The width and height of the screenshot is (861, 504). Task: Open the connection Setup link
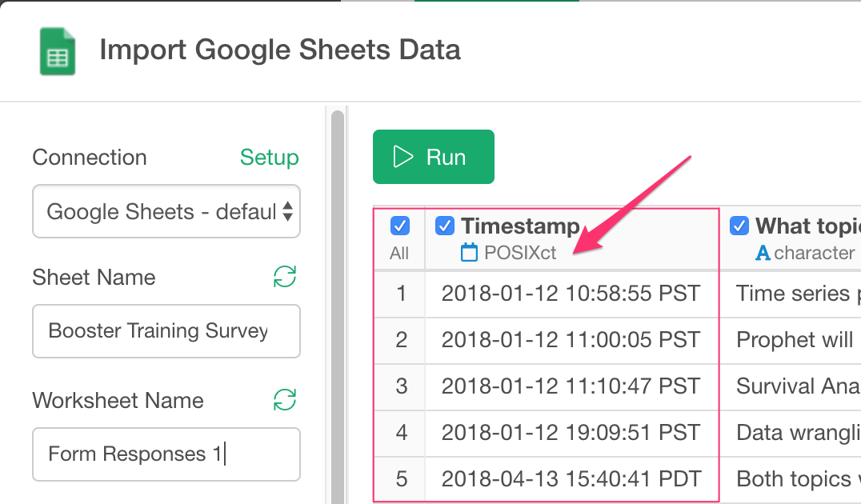(269, 158)
